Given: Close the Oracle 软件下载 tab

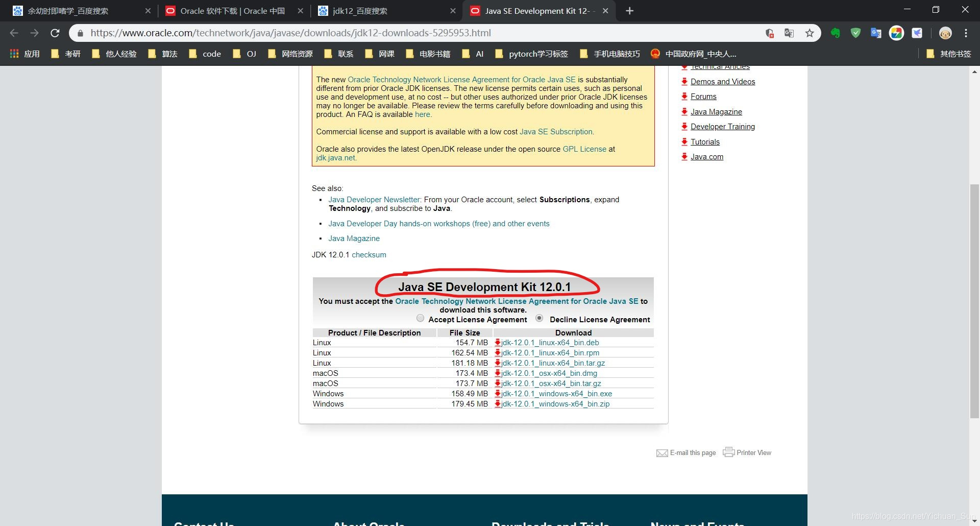Looking at the screenshot, I should coord(300,11).
